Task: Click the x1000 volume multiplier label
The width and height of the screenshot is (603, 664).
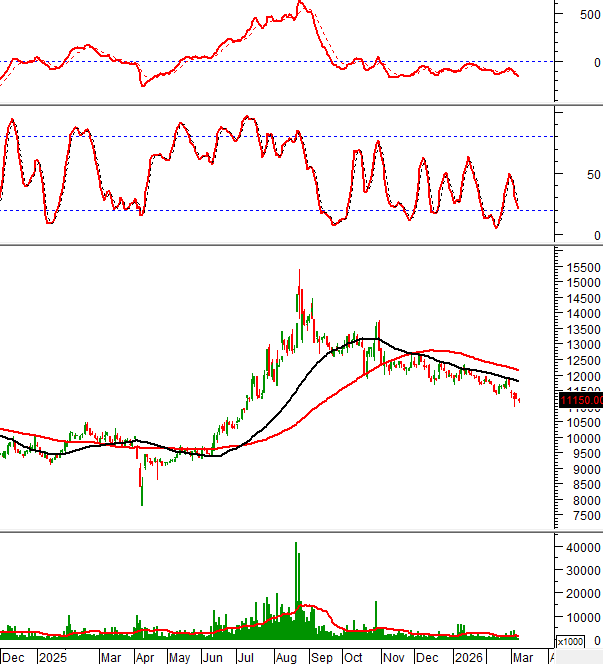Action: [571, 642]
